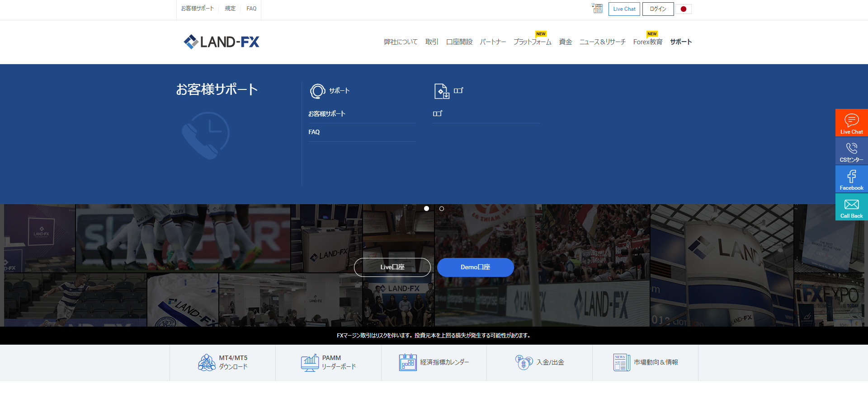Click the Demo口座 button
The width and height of the screenshot is (868, 407).
point(475,267)
